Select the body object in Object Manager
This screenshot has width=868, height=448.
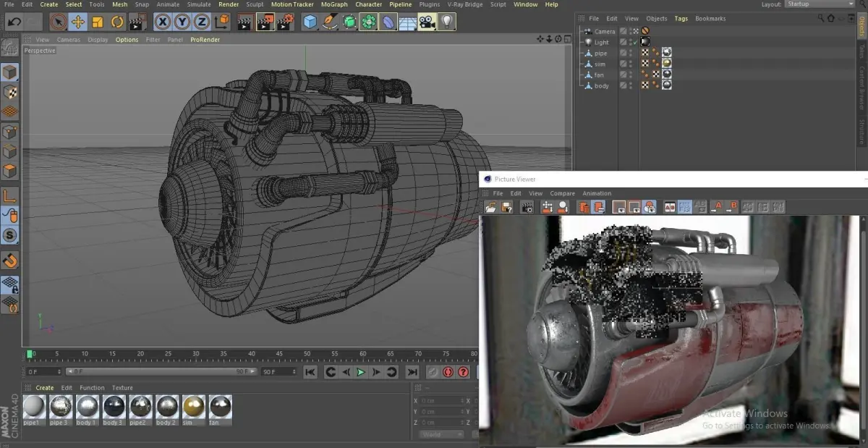601,86
